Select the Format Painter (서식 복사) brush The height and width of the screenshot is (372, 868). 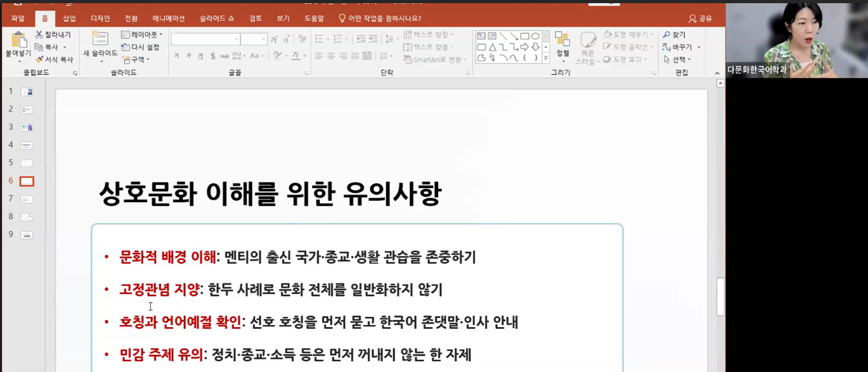click(x=39, y=60)
